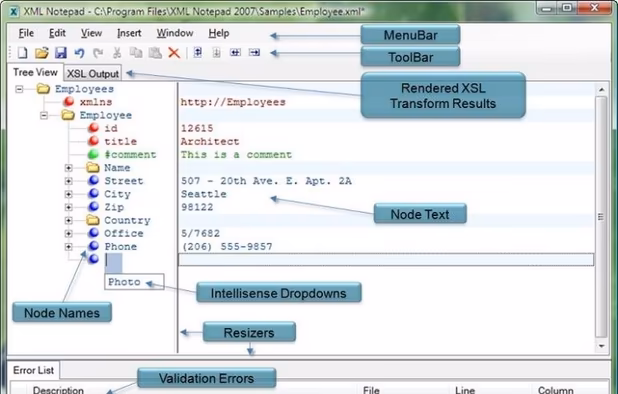Switch to the XSL Output tab
Screen dimensions: 618x394
pos(93,73)
